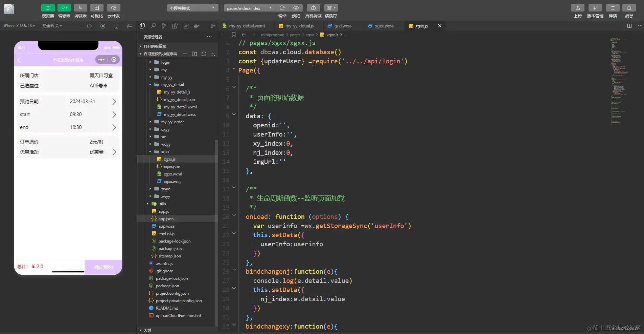The width and height of the screenshot is (644, 334).
Task: Detach simulator into separate window
Action: pyautogui.click(x=130, y=26)
